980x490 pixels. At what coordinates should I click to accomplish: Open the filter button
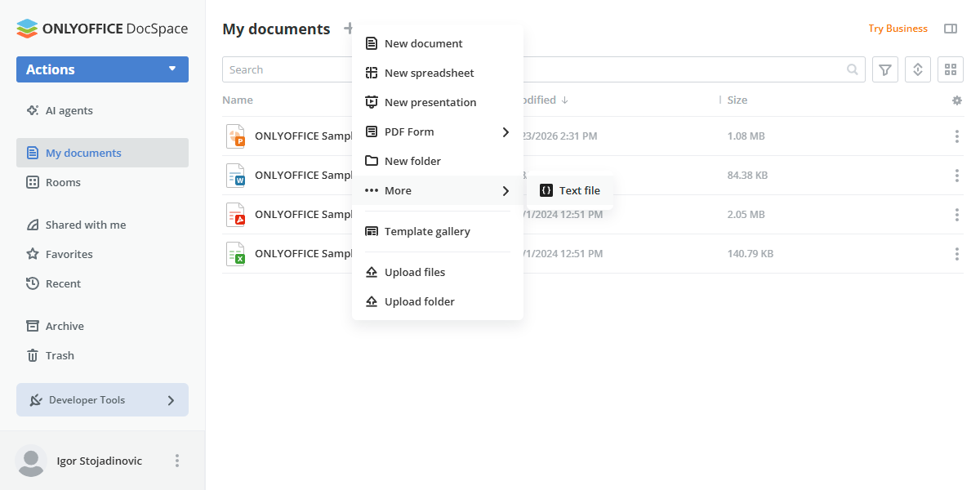point(885,69)
